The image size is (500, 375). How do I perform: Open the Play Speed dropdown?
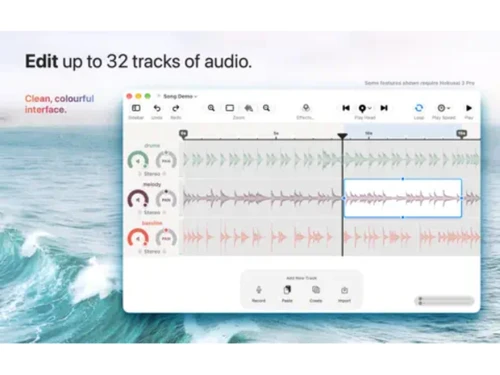click(443, 108)
